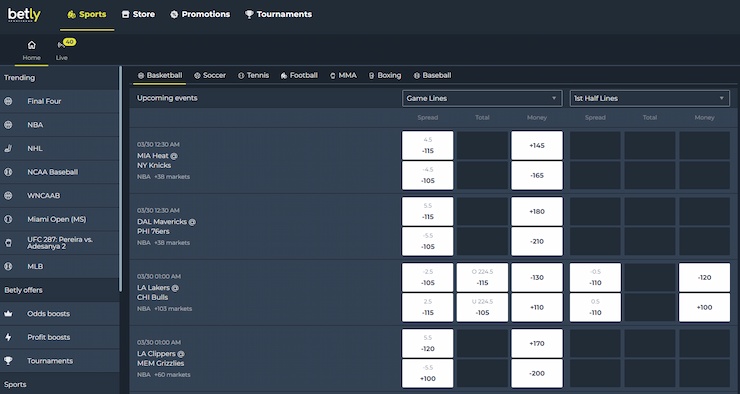Click the Home house icon

(x=32, y=45)
